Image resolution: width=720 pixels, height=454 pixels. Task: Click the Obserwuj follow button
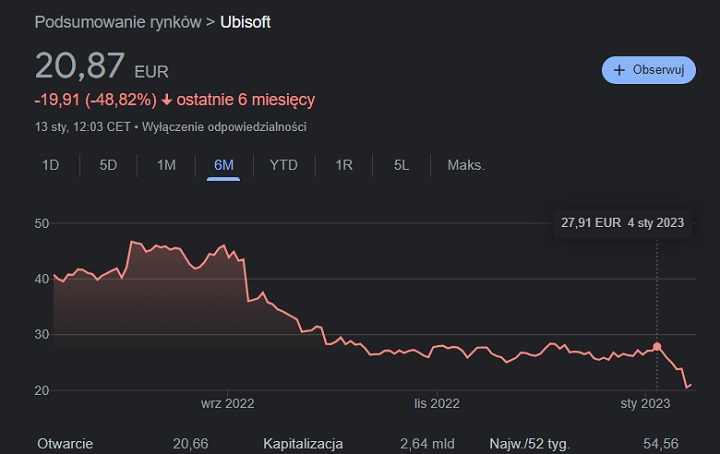(x=649, y=70)
